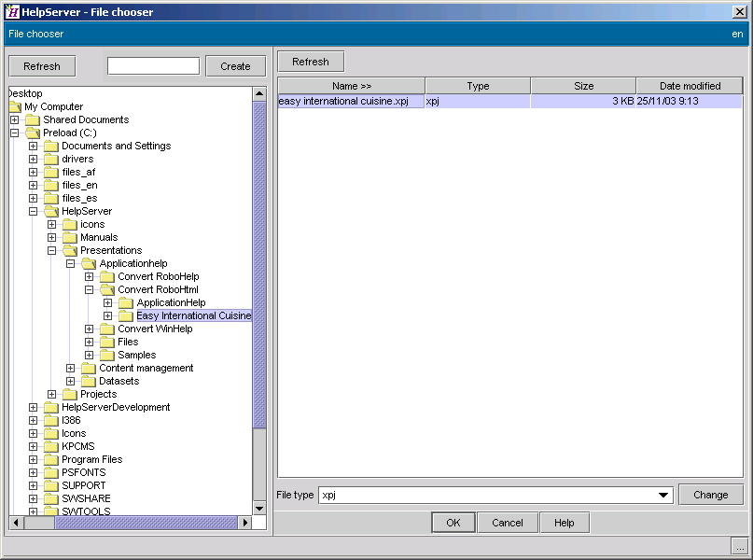Click the new folder name text field
753x560 pixels.
153,66
